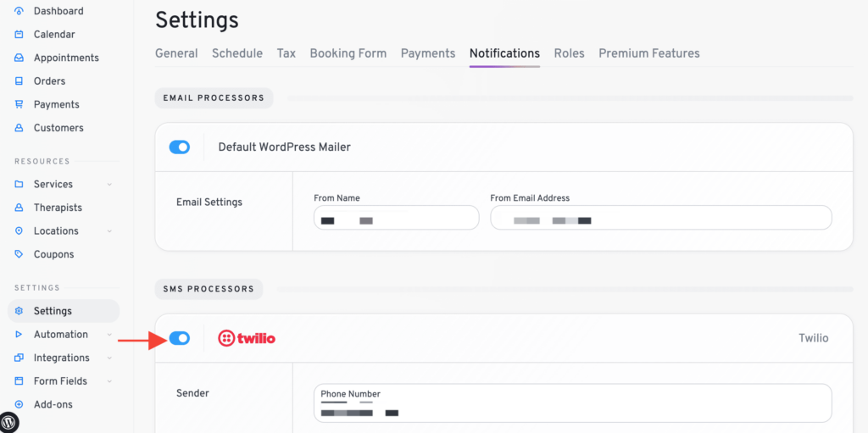Open Coupons in the sidebar
Viewport: 868px width, 433px height.
(x=53, y=254)
